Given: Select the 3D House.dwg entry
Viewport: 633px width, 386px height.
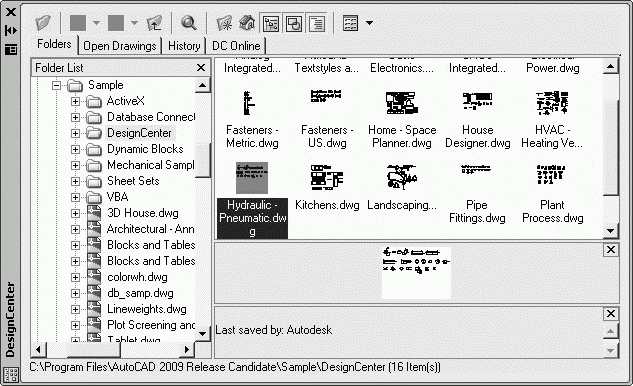Looking at the screenshot, I should click(x=143, y=213).
